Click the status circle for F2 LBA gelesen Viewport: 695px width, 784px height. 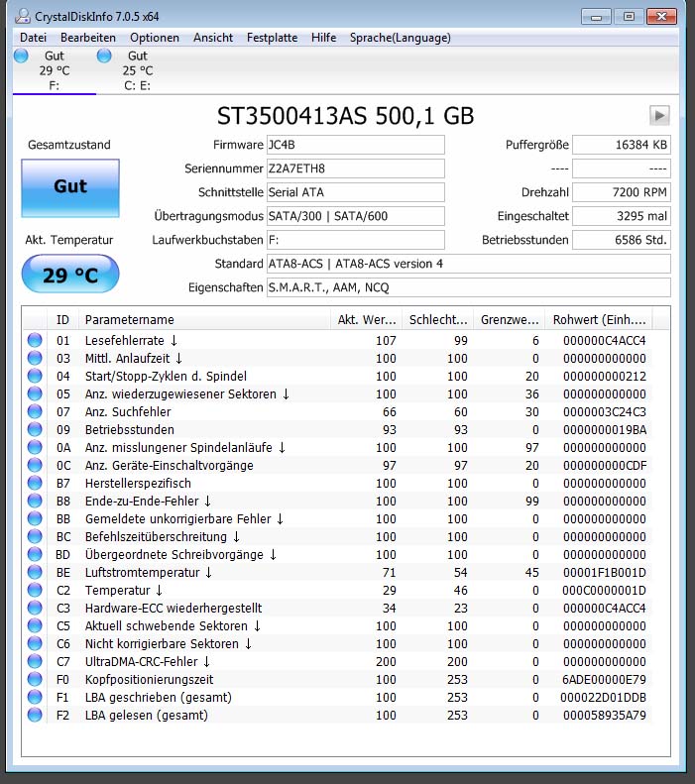coord(35,715)
